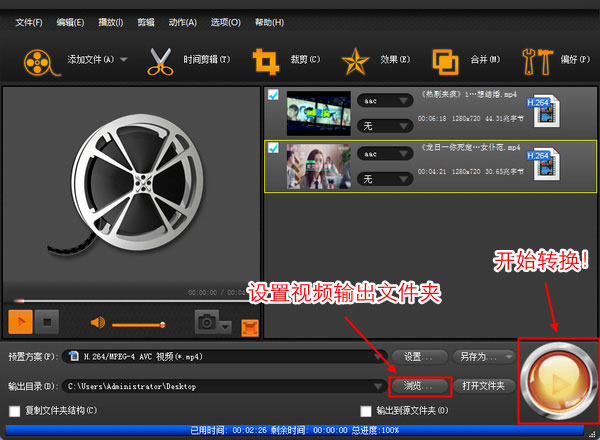Viewport: 600px width, 440px height.
Task: Select the second video thumbnail
Action: 319,166
